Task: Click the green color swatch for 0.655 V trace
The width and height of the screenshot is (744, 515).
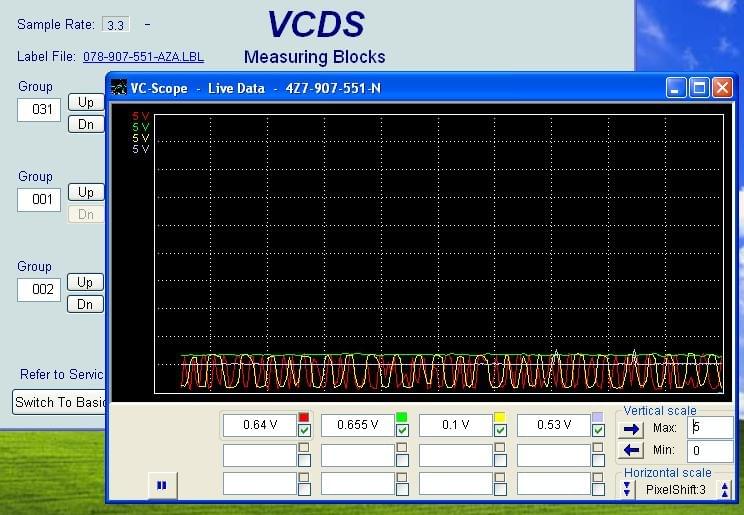Action: point(401,417)
